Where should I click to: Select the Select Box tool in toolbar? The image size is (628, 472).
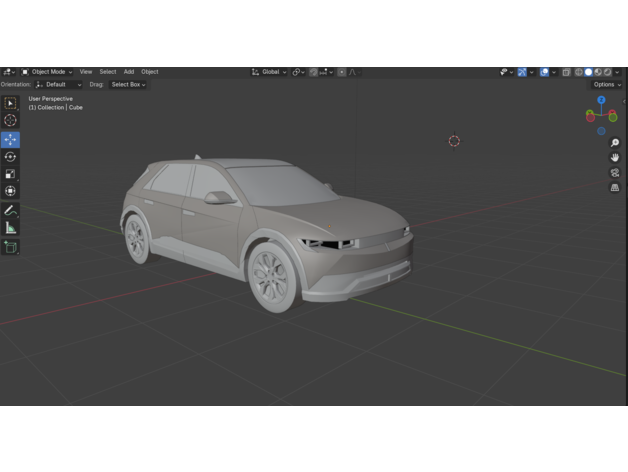click(11, 103)
